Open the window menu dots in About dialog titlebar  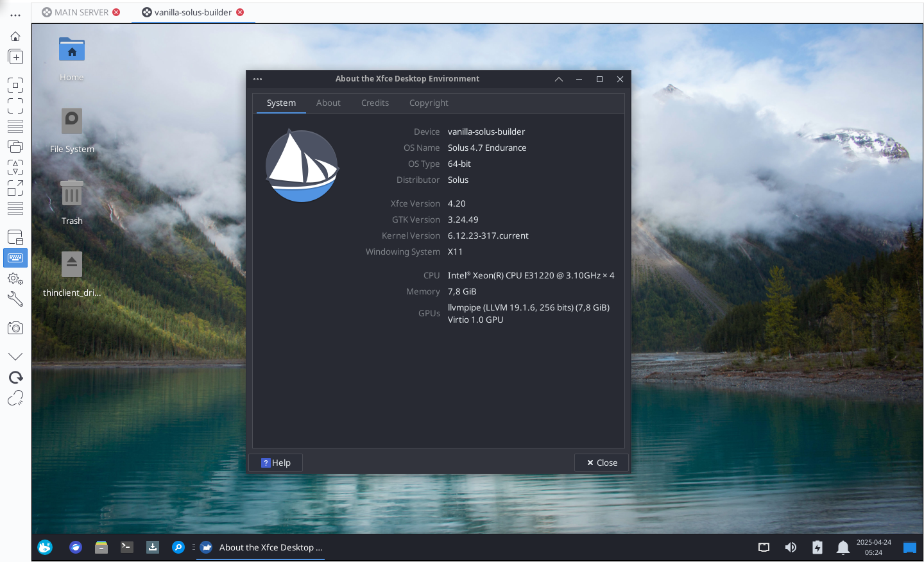coord(258,79)
